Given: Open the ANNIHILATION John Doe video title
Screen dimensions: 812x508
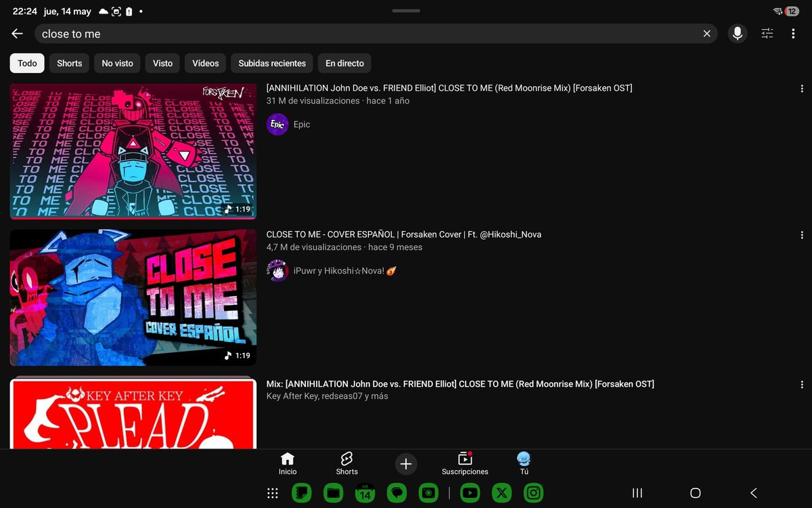Looking at the screenshot, I should click(x=449, y=88).
